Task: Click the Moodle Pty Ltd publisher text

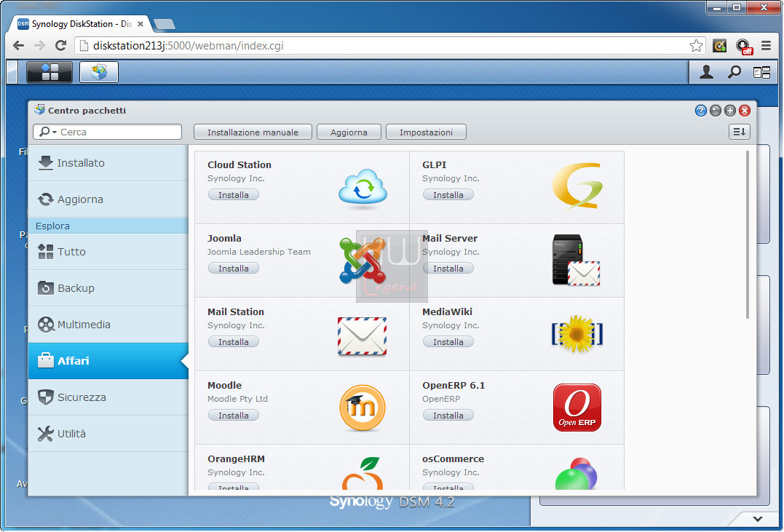Action: point(237,399)
